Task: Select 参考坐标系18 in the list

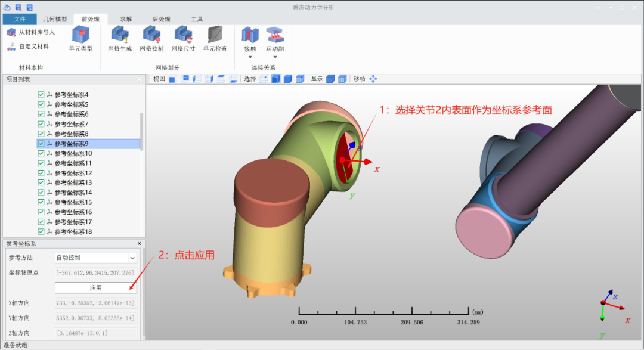Action: 73,232
